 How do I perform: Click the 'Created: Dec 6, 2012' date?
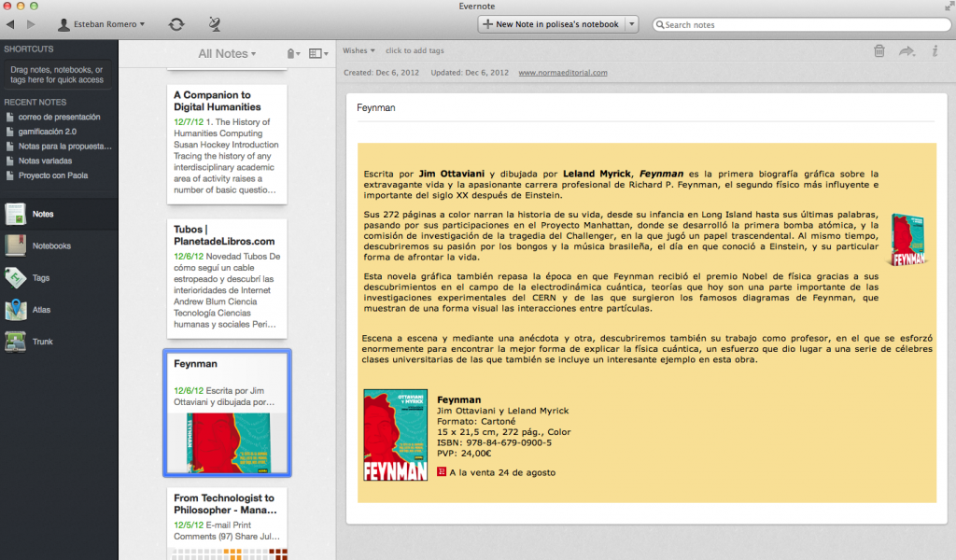(381, 73)
